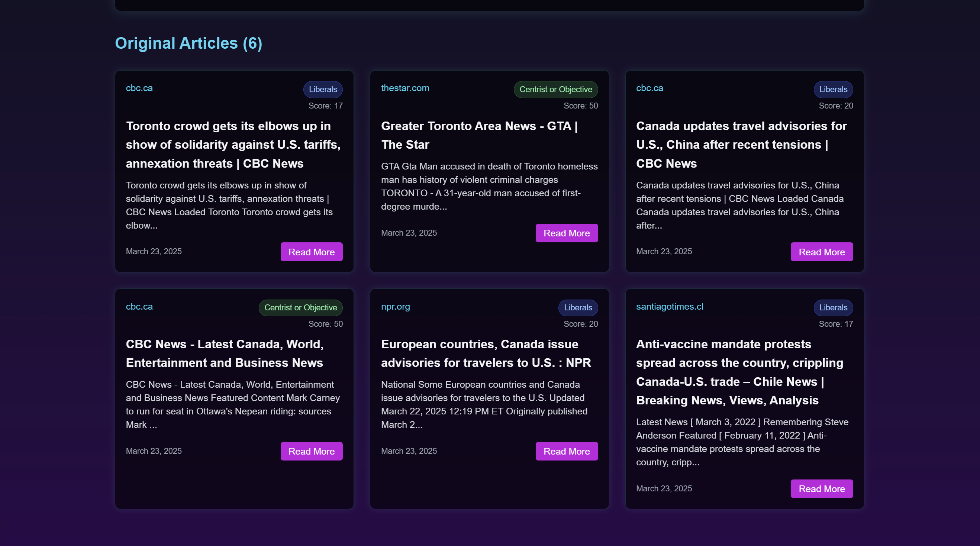Open npr.org source link
This screenshot has height=546, width=980.
(x=395, y=307)
